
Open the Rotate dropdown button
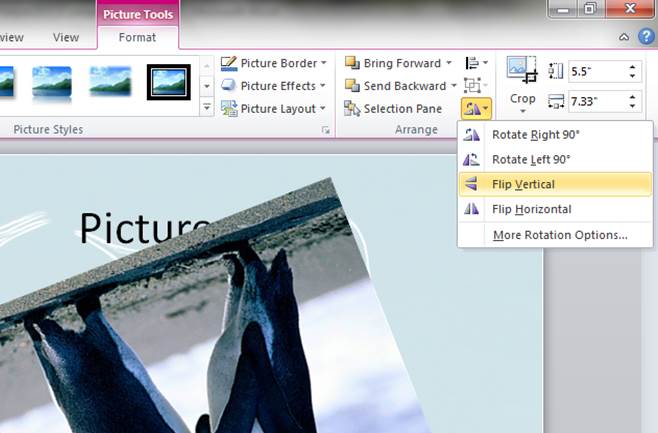click(x=474, y=108)
